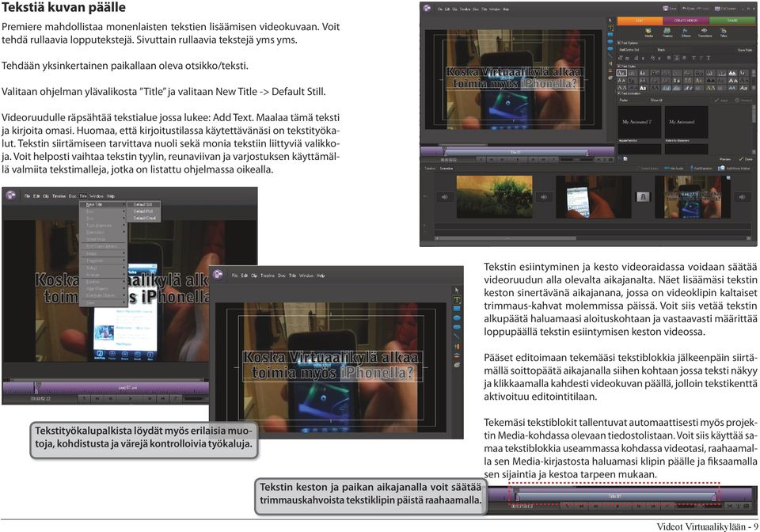Open the Effects icon under the EDIT tab
This screenshot has height=532, width=760.
click(x=686, y=32)
